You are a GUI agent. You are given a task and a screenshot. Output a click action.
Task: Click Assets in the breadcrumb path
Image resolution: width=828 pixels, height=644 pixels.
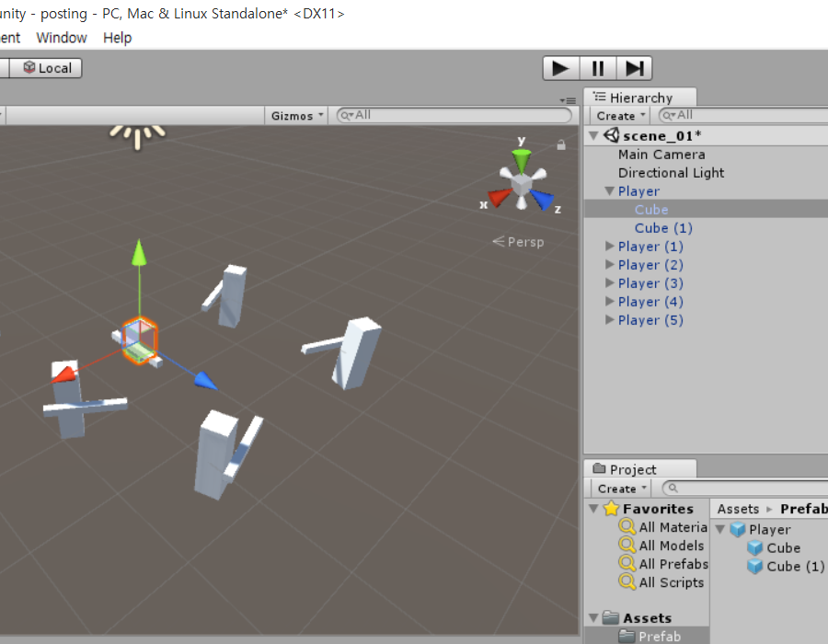pos(738,509)
